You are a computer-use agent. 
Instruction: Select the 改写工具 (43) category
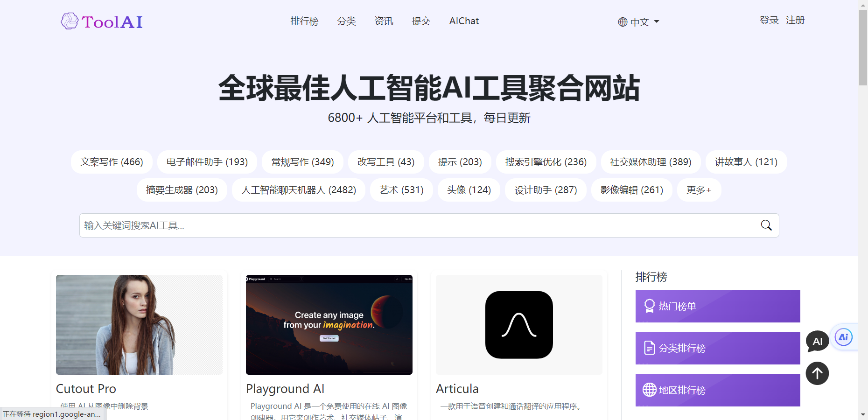(386, 162)
